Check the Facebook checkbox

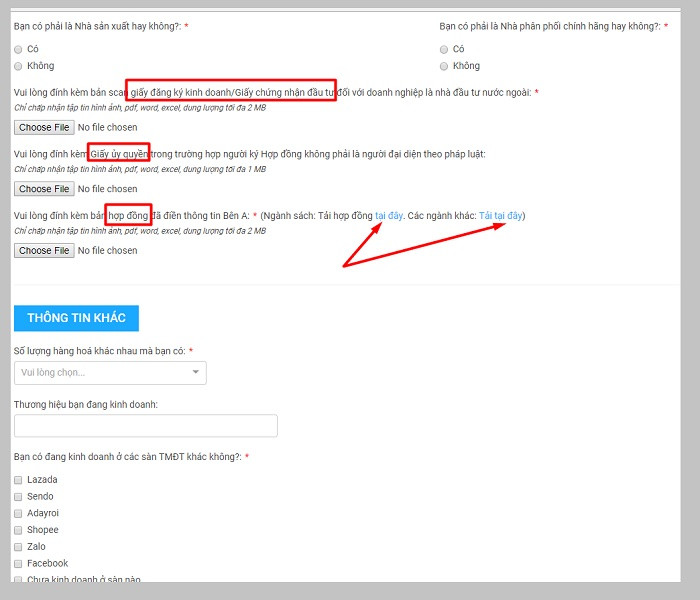pos(19,563)
